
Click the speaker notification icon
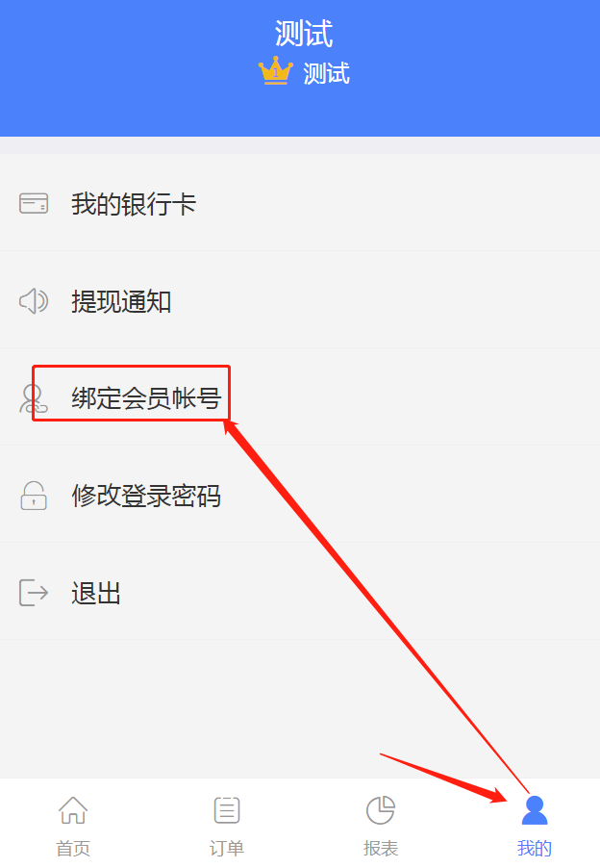tap(34, 301)
